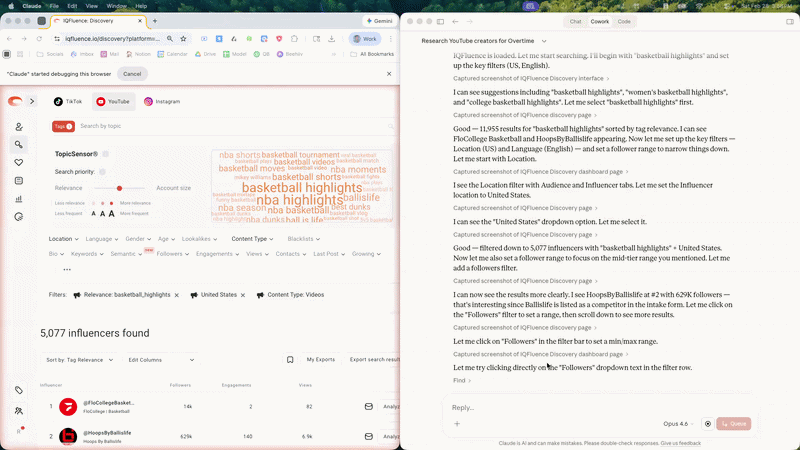
Task: Open a new browser tab
Action: pos(155,21)
